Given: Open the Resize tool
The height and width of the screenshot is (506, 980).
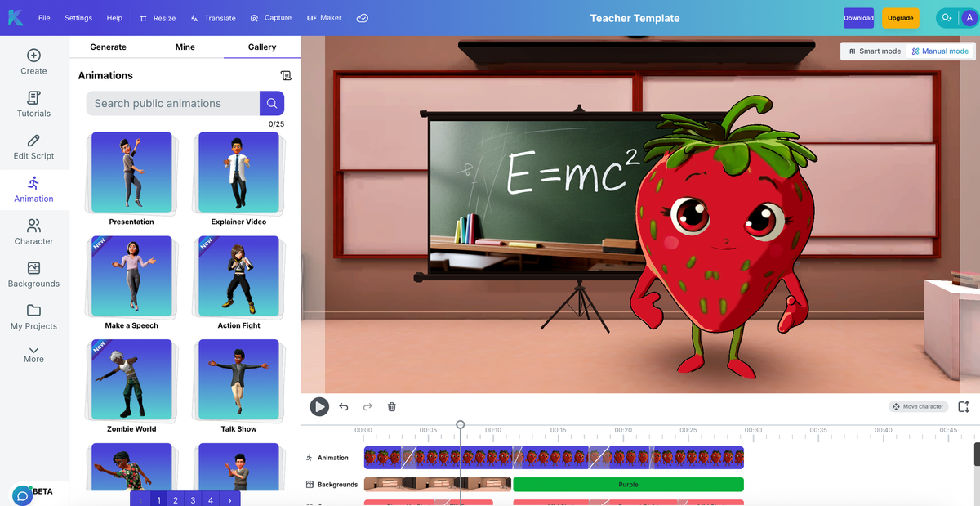Looking at the screenshot, I should click(158, 18).
